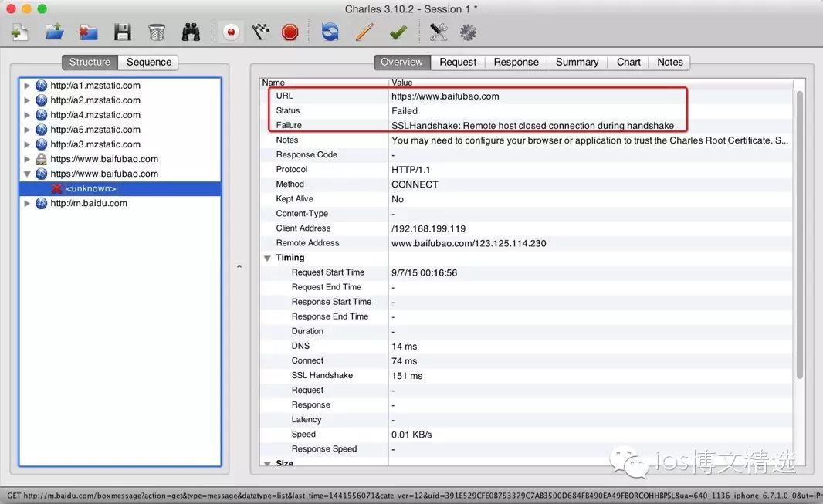Select http://a1.mzstatic.com host
823x504 pixels.
click(x=95, y=86)
